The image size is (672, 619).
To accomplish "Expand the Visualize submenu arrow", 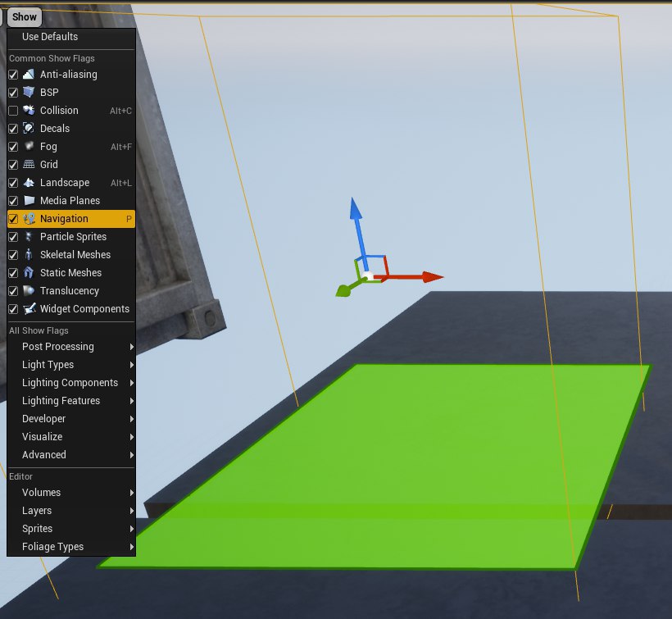I will pos(132,437).
